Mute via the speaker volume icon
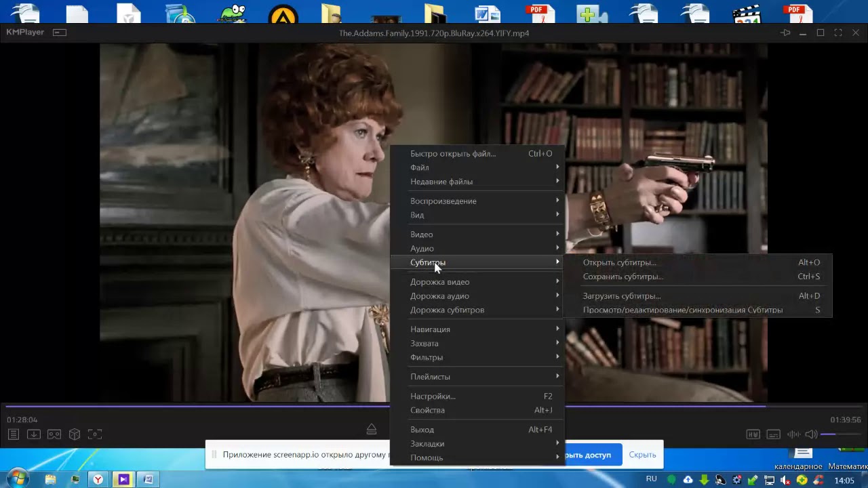The width and height of the screenshot is (868, 488). click(811, 434)
